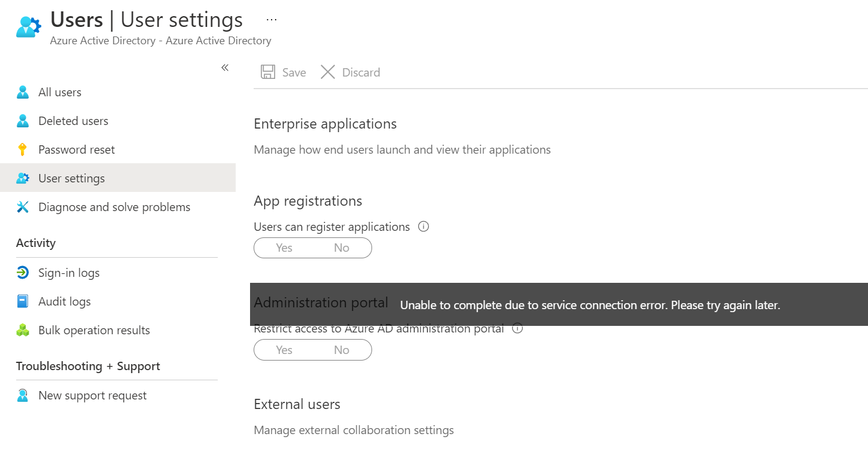Click the Discard button label
The image size is (868, 464).
coord(361,72)
